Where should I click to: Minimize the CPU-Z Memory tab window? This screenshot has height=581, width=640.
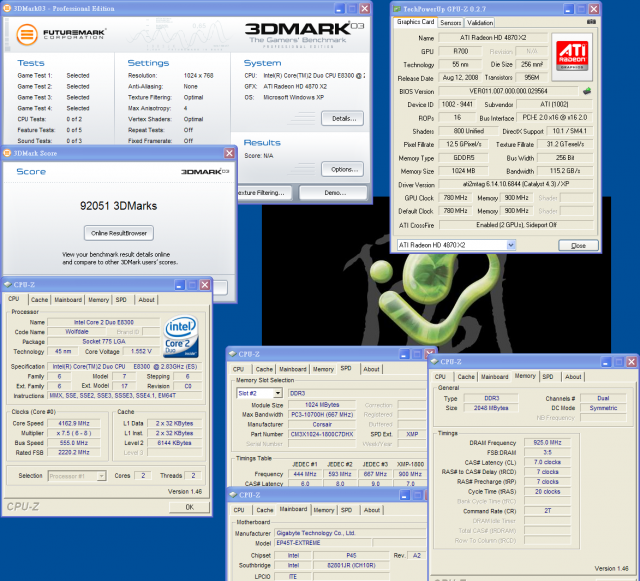[x=606, y=362]
